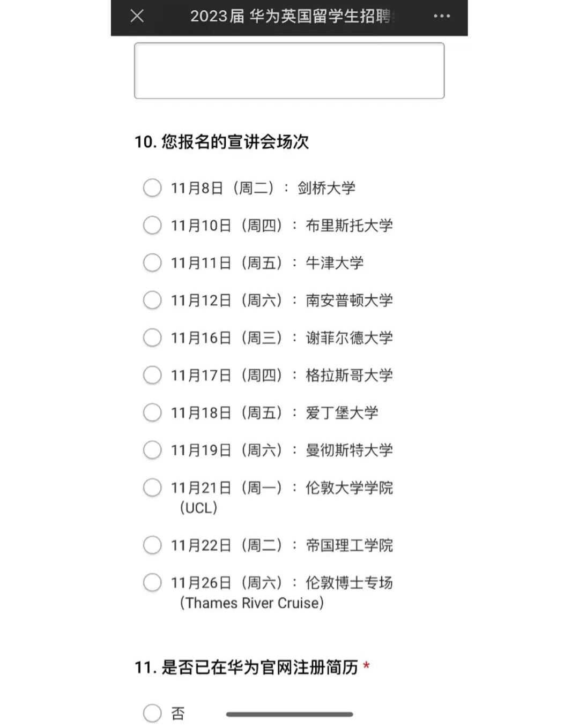Viewport: 579px width, 728px height.
Task: Tap the home indicator bar at bottom
Action: pos(289,714)
